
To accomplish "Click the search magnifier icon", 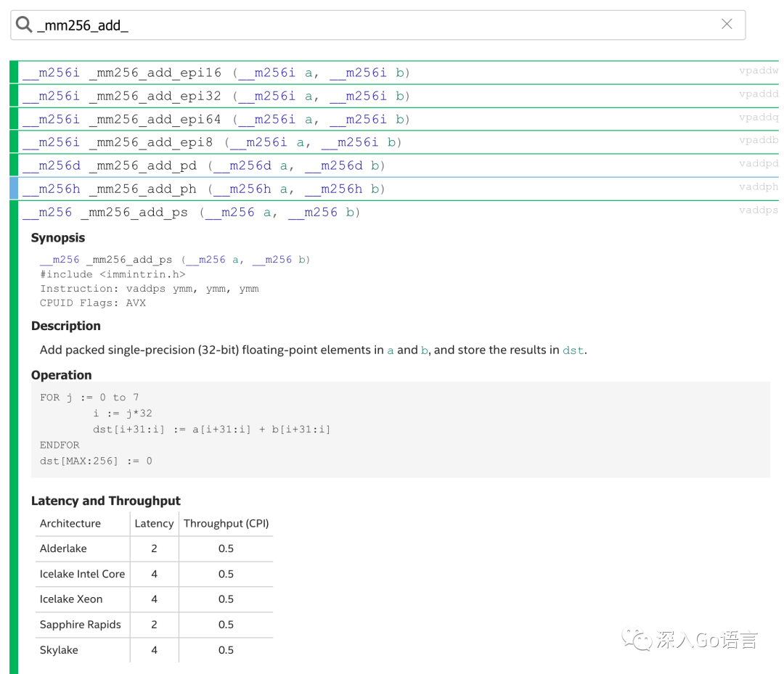I will click(x=23, y=24).
